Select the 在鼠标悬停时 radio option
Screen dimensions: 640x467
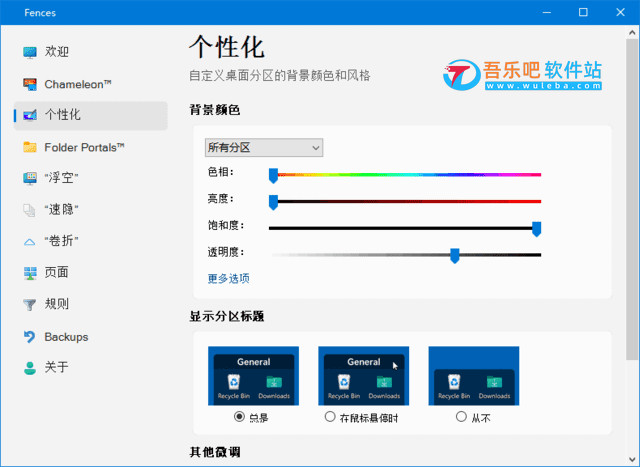click(331, 417)
